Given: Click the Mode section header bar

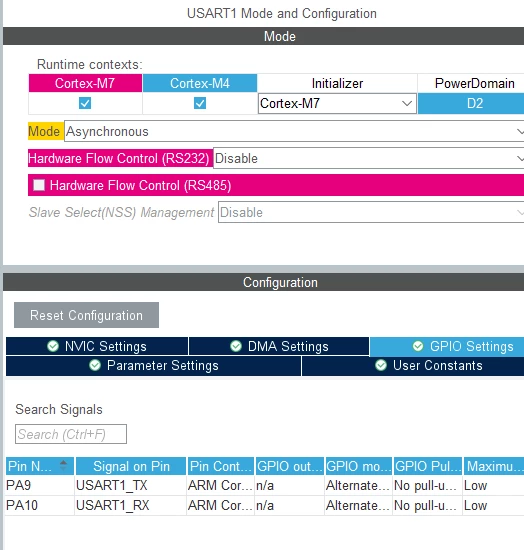Looking at the screenshot, I should (263, 36).
